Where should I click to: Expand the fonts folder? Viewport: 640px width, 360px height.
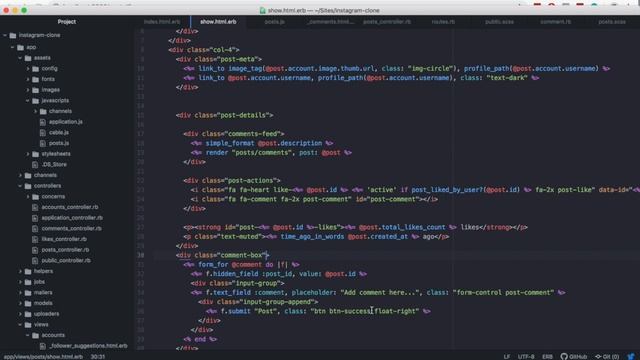(28, 79)
